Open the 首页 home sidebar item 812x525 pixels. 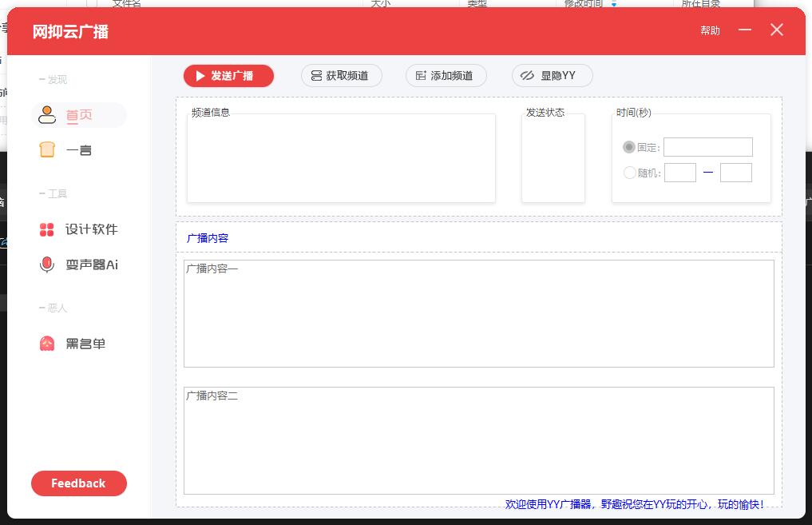79,115
